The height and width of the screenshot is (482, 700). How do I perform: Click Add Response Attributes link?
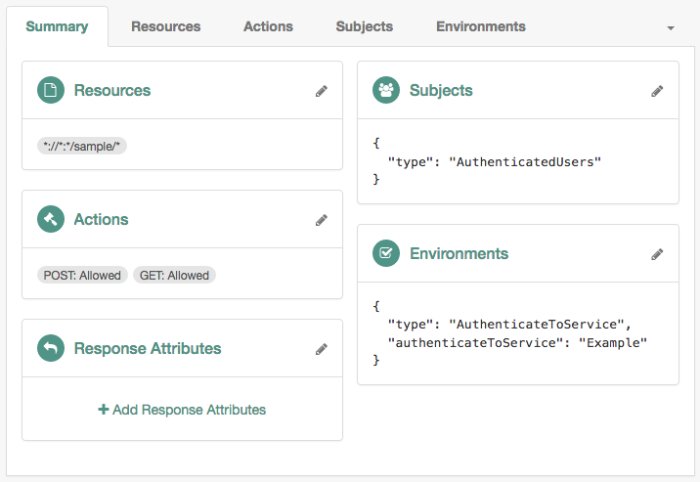click(182, 409)
